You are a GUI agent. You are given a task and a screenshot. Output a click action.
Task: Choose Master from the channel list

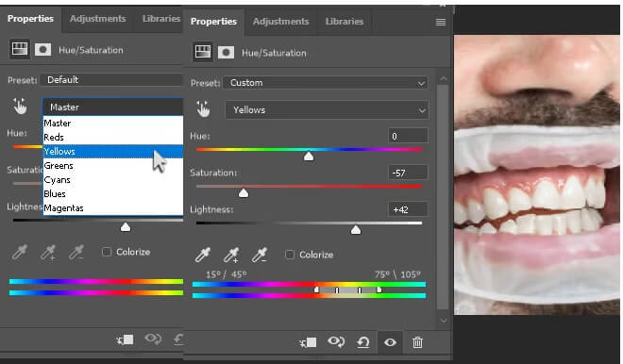[x=113, y=123]
